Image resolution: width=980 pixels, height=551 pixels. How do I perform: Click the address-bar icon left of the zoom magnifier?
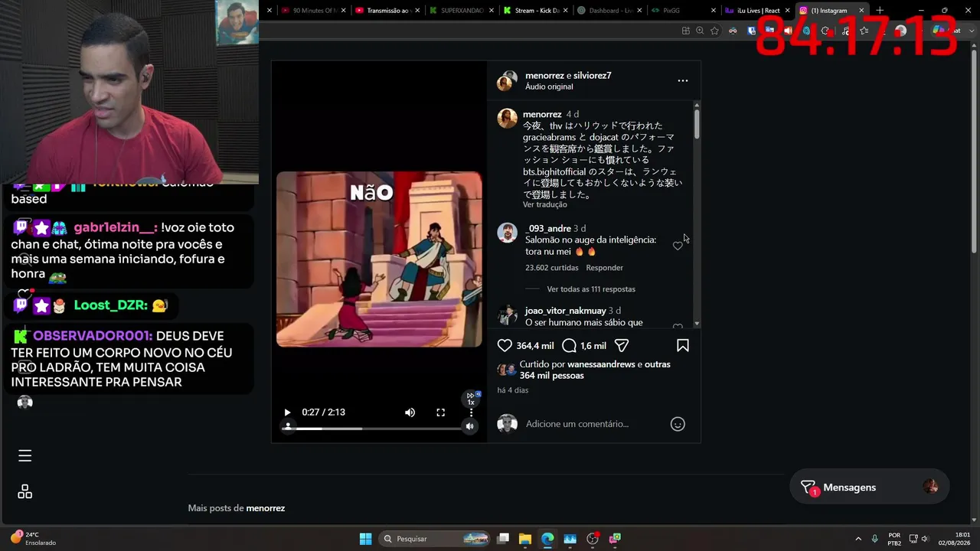(686, 31)
